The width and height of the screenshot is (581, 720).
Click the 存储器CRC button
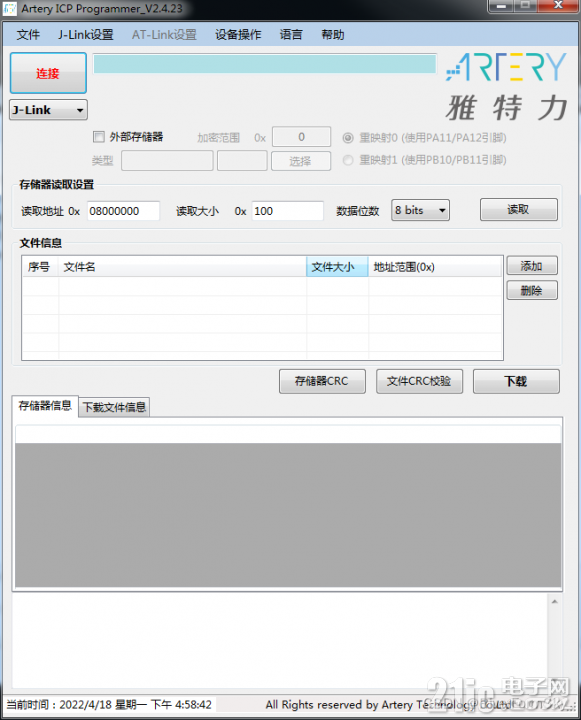point(322,381)
